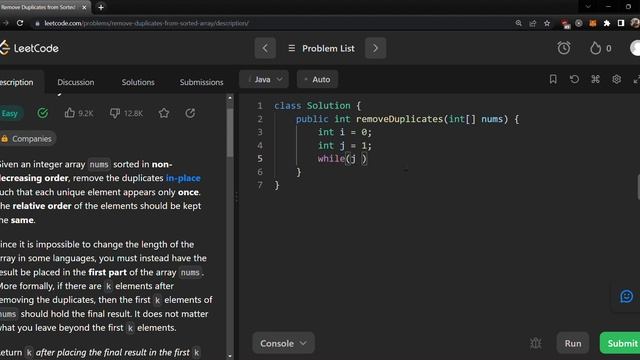Enter fullscreen editor mode

point(636,80)
